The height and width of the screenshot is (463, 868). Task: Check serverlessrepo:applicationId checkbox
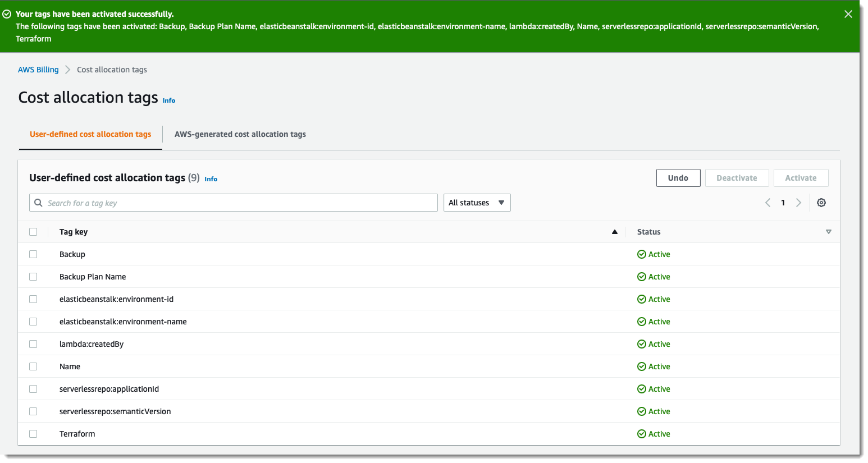click(33, 389)
